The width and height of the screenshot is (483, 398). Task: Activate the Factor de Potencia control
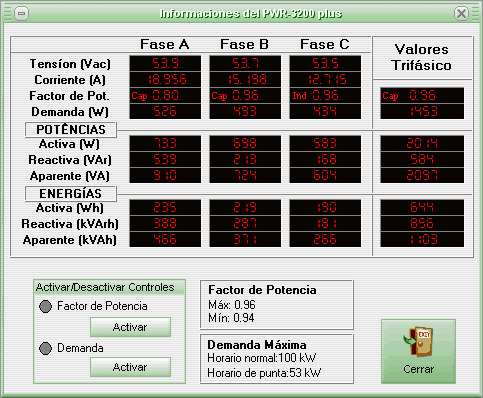[130, 327]
